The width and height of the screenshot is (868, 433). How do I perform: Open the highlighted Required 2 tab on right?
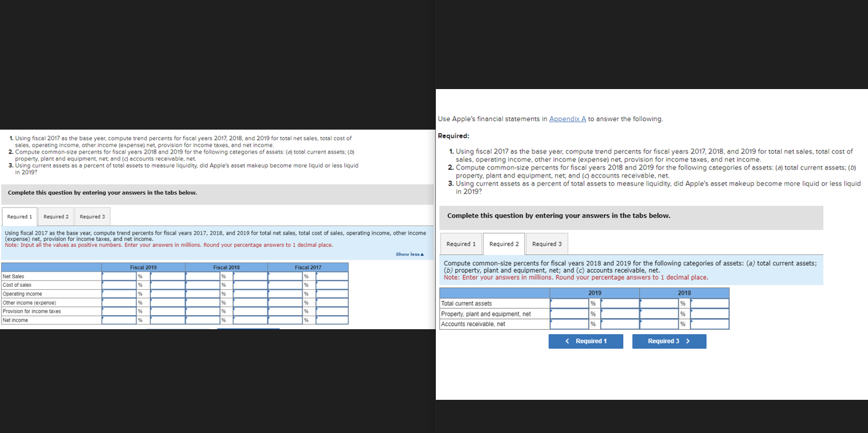503,243
